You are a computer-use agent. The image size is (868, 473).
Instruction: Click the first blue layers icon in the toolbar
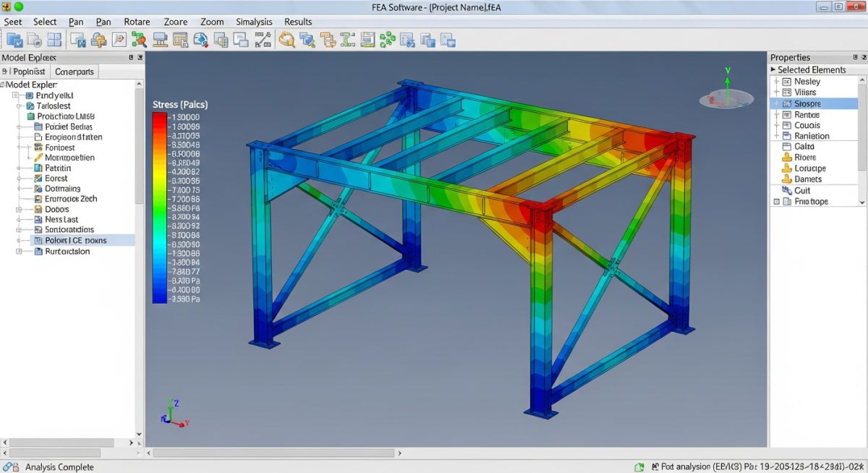coord(14,40)
